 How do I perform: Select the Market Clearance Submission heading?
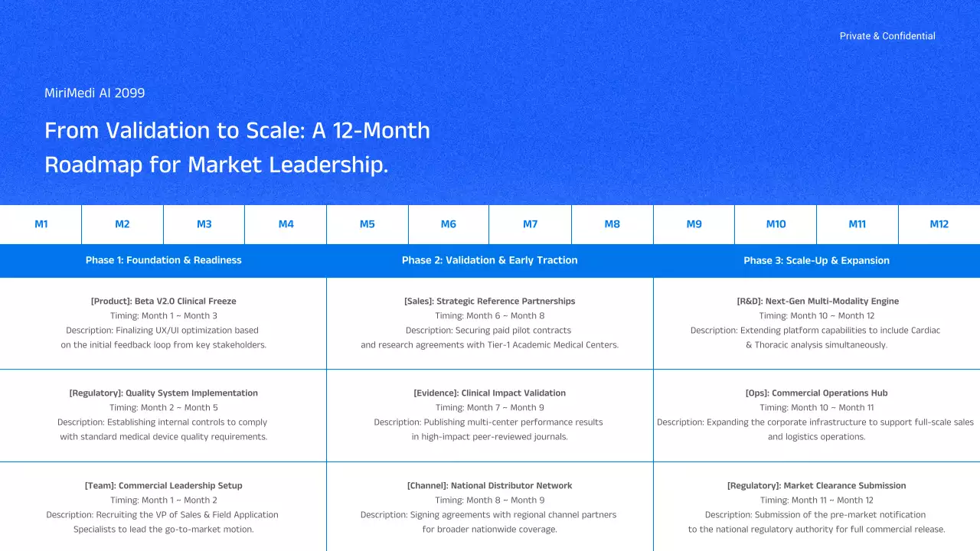tap(817, 485)
